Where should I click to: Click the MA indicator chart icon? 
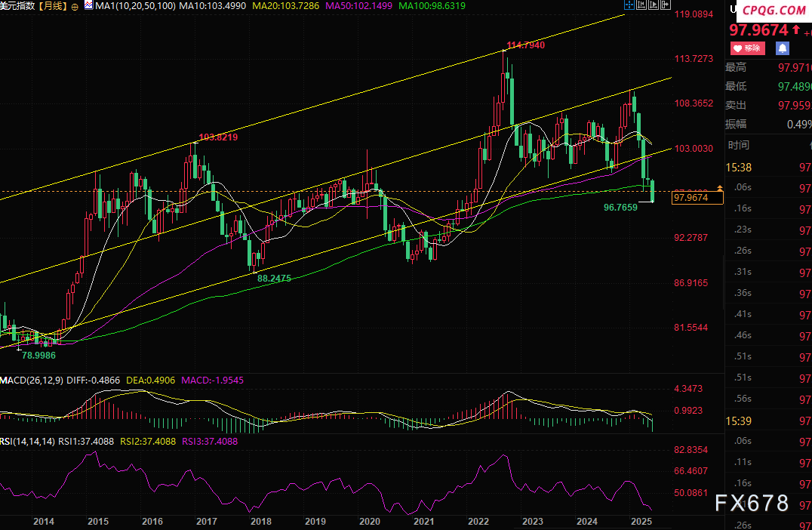pos(89,6)
